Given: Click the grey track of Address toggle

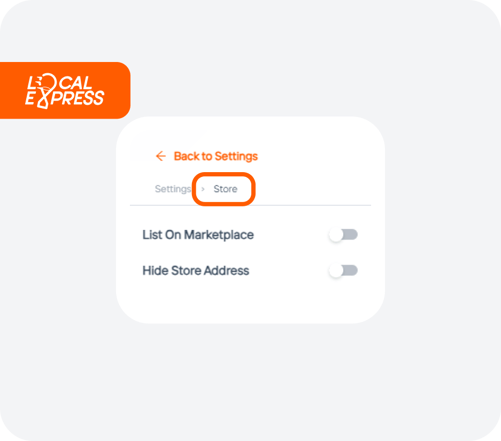Looking at the screenshot, I should [x=350, y=270].
